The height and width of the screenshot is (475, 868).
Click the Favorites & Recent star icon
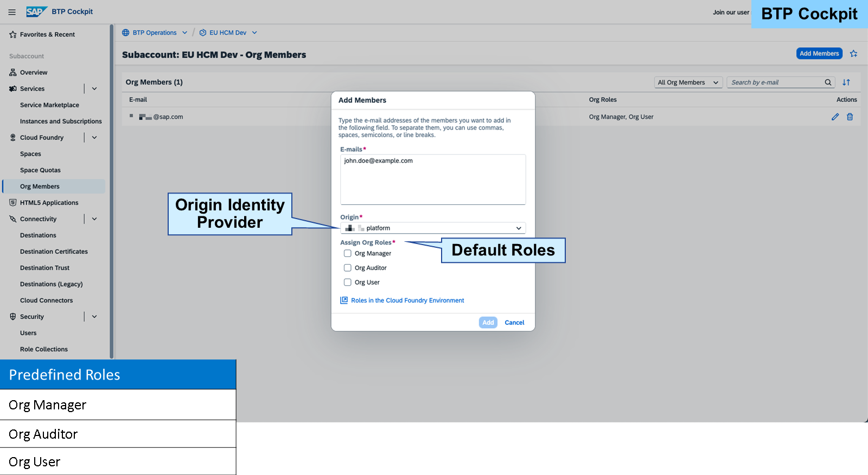click(x=13, y=35)
